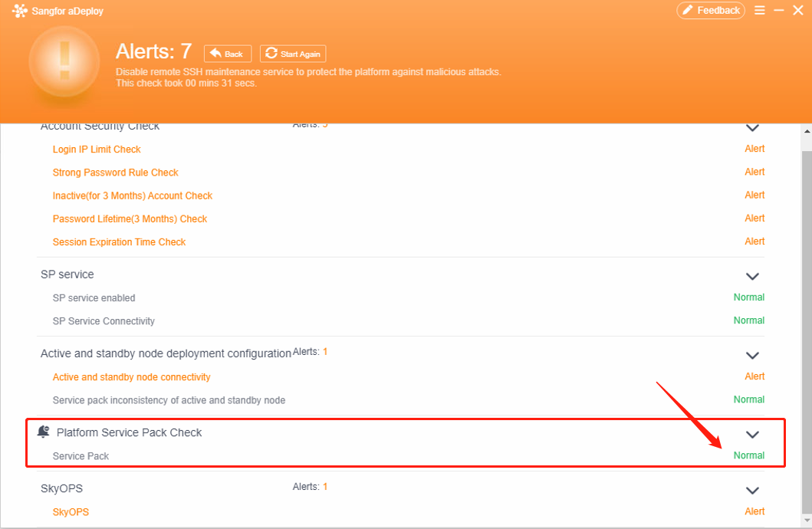Expand the Account Security Check section
This screenshot has height=529, width=812.
[x=752, y=127]
